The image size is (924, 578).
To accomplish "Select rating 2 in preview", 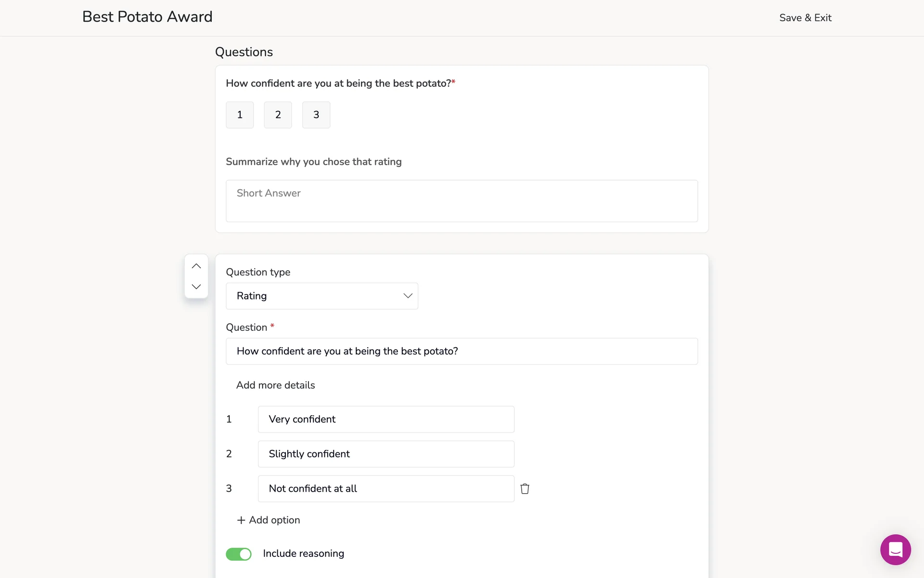I will click(278, 115).
